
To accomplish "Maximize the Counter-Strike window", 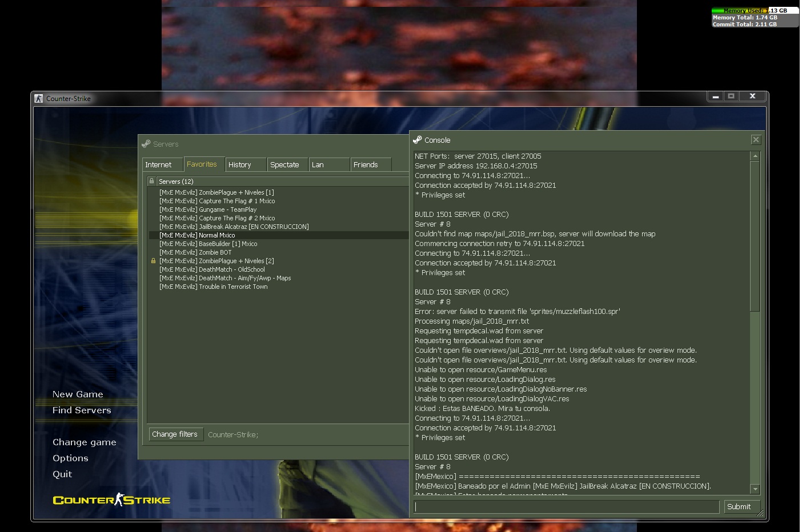I will tap(731, 96).
